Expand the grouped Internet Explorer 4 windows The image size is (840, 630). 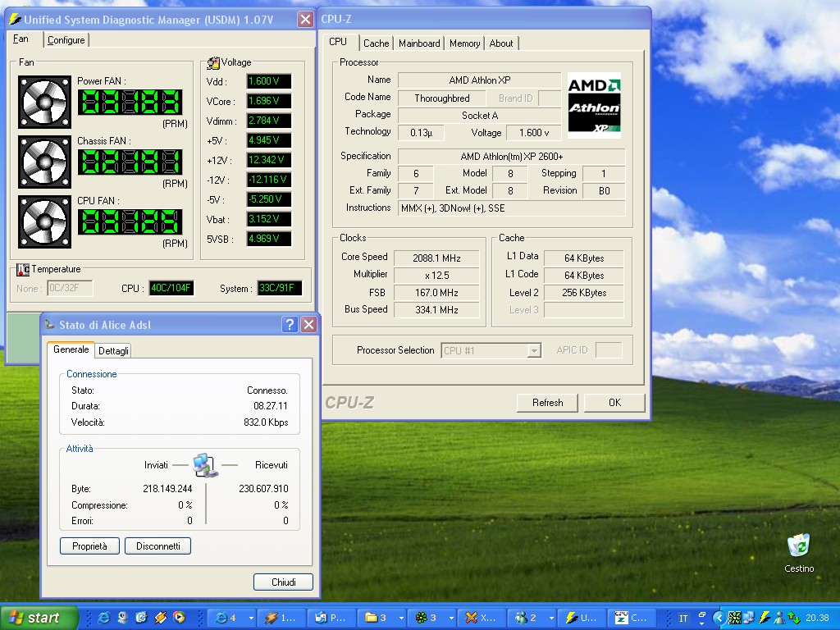tap(251, 618)
